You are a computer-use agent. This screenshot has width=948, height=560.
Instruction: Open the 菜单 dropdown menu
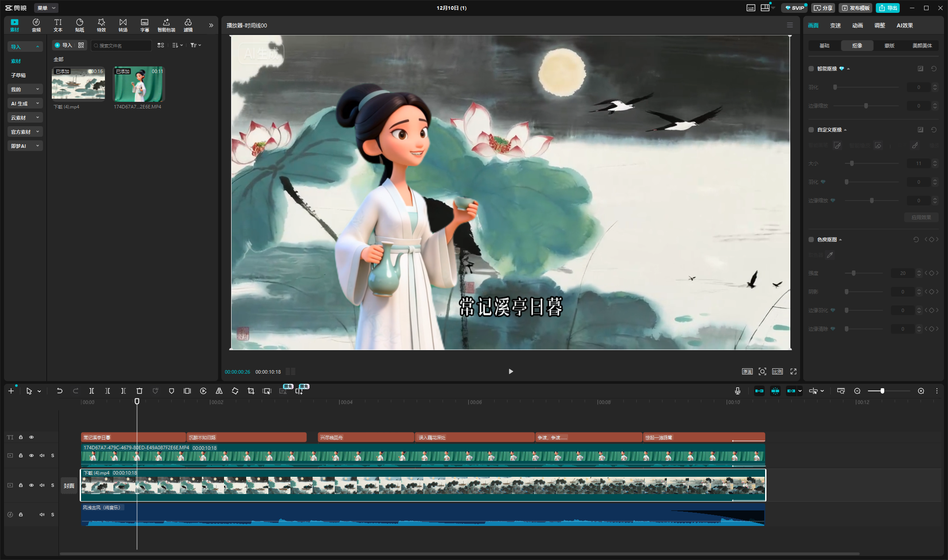coord(46,8)
